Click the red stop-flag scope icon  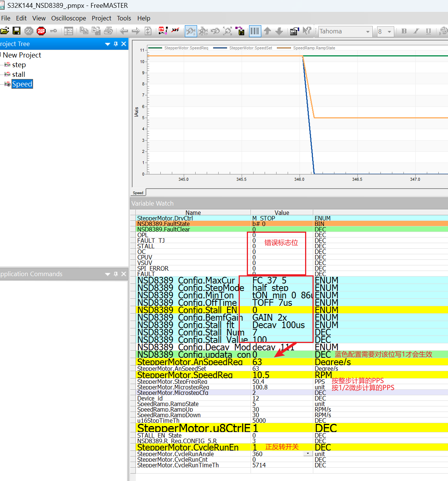tap(163, 31)
